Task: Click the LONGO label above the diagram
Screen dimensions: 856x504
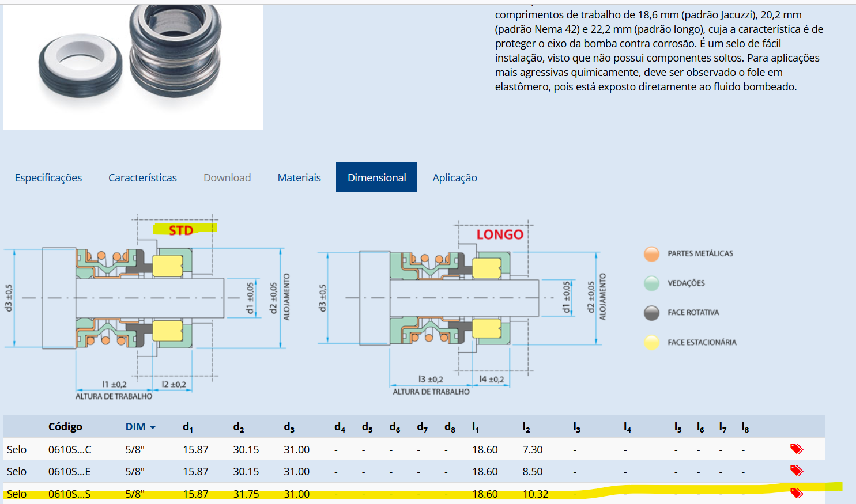Action: pos(500,234)
